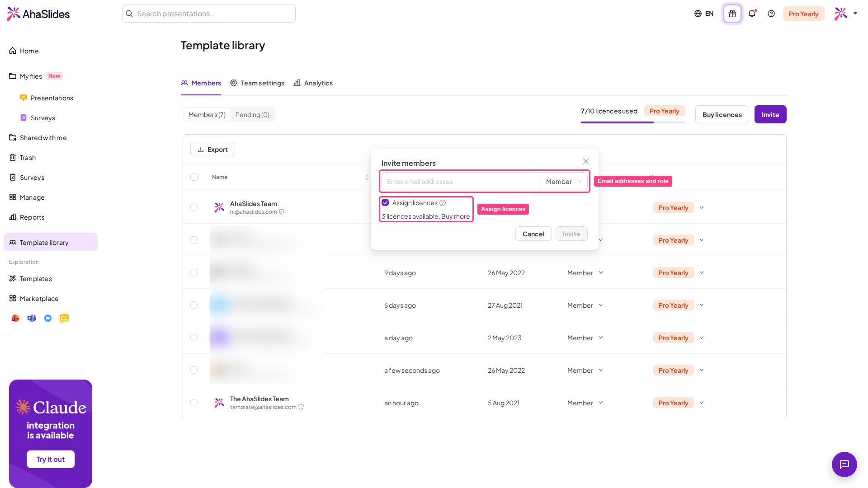Viewport: 868px width, 488px height.
Task: Toggle the Assign licences checkbox
Action: [x=385, y=202]
